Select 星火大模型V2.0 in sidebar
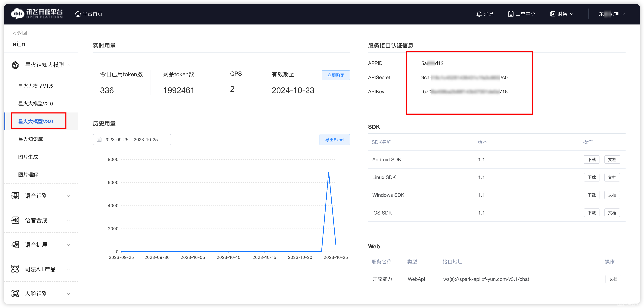Screen dimensions: 644x308 [x=35, y=104]
